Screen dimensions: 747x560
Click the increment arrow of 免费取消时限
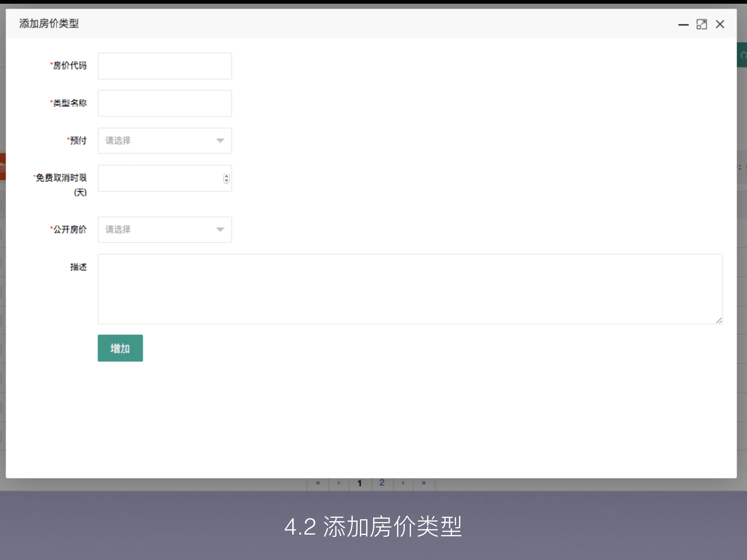point(226,176)
